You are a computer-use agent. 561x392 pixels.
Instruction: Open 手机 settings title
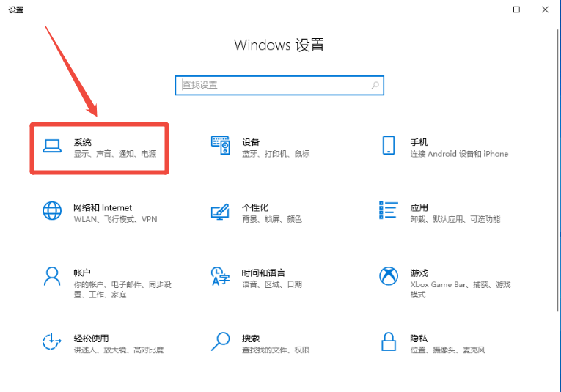419,142
